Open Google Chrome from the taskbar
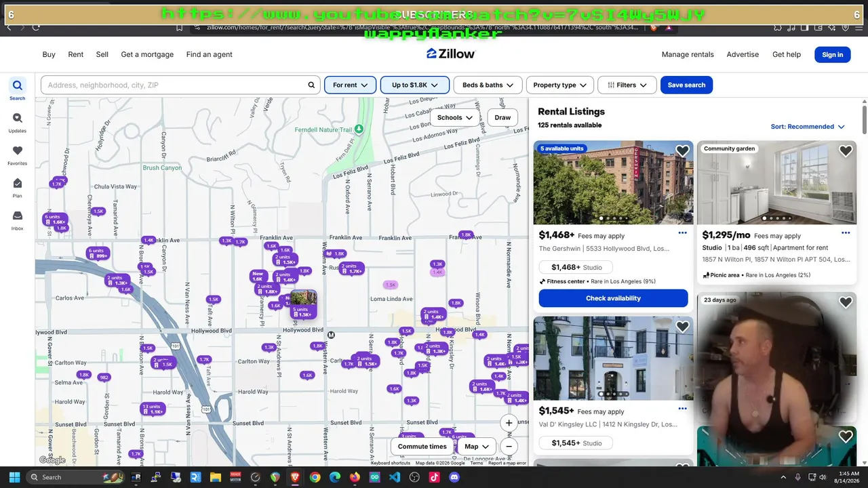Viewport: 868px width, 488px height. 315,477
